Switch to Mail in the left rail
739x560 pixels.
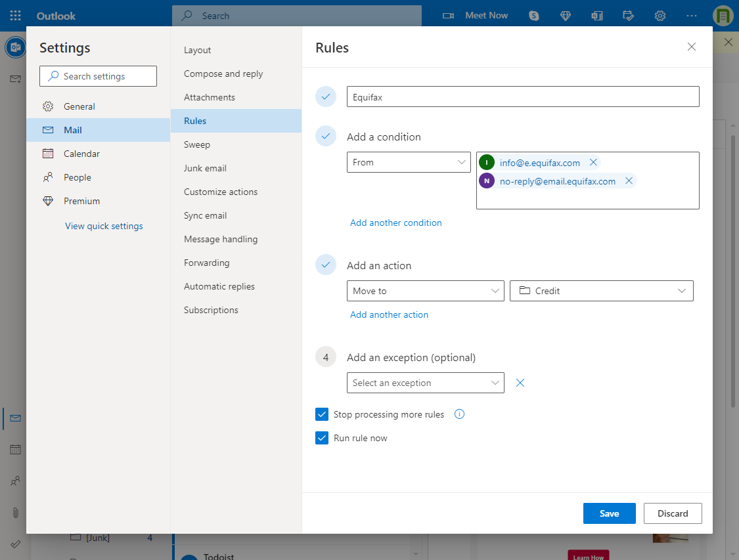coord(15,418)
